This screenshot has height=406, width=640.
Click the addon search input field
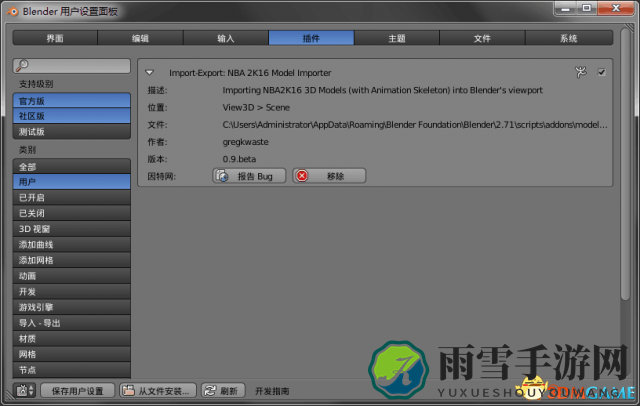coord(72,65)
